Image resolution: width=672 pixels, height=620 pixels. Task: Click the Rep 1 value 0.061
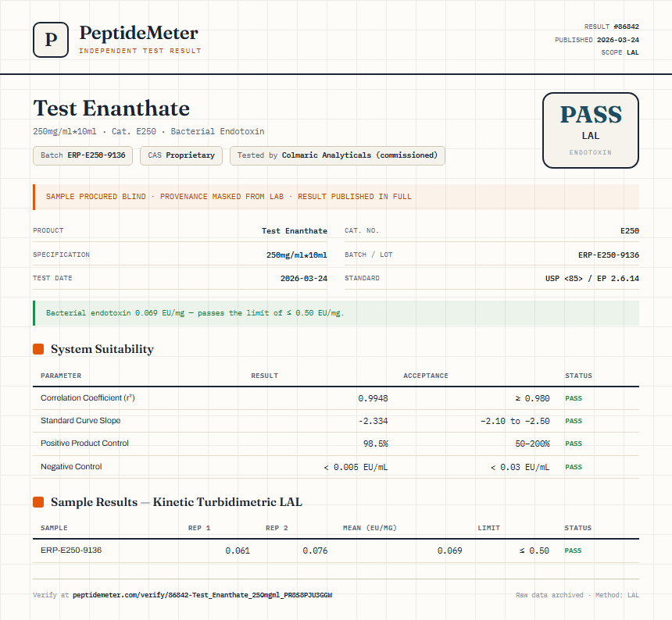(x=238, y=551)
